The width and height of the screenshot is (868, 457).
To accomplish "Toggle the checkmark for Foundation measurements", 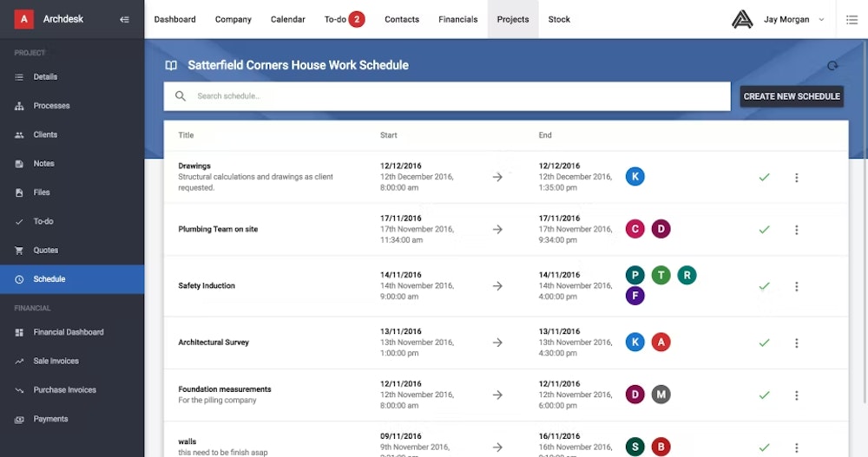I will (764, 395).
